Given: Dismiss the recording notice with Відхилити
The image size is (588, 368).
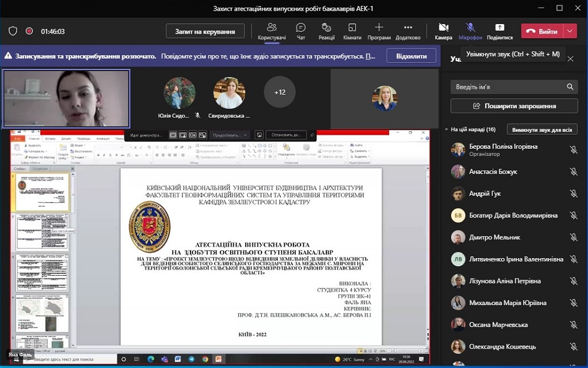Looking at the screenshot, I should tap(412, 56).
